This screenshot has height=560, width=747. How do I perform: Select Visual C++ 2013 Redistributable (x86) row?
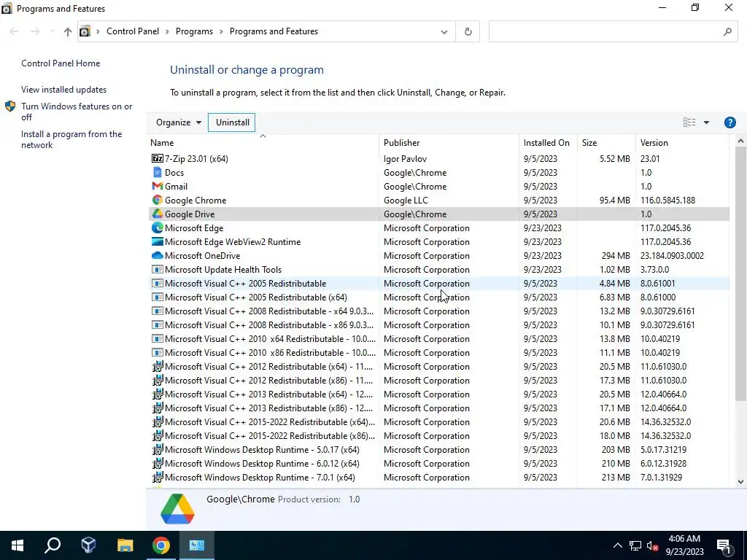(438, 408)
